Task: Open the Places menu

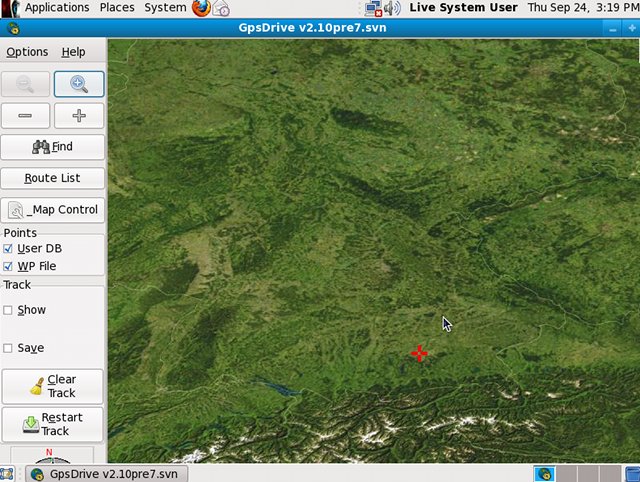Action: tap(117, 7)
